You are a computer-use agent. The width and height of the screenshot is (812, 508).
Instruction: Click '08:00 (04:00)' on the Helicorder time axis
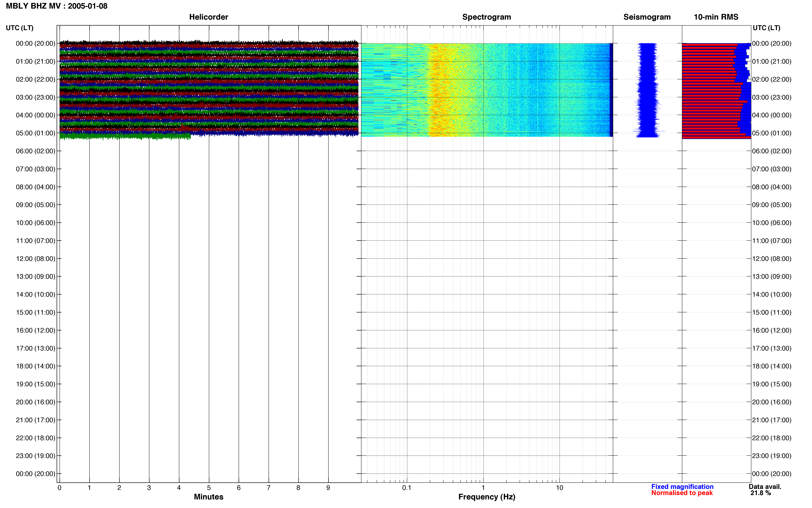[x=36, y=187]
